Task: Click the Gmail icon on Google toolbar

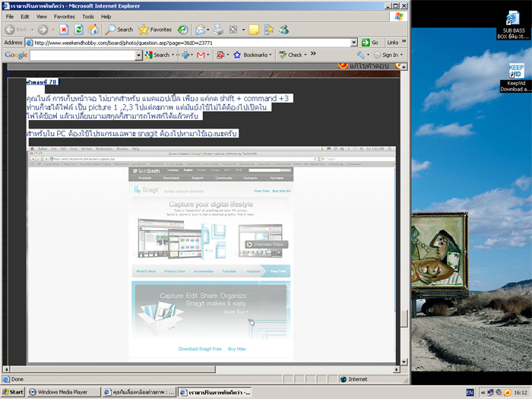Action: click(x=201, y=55)
